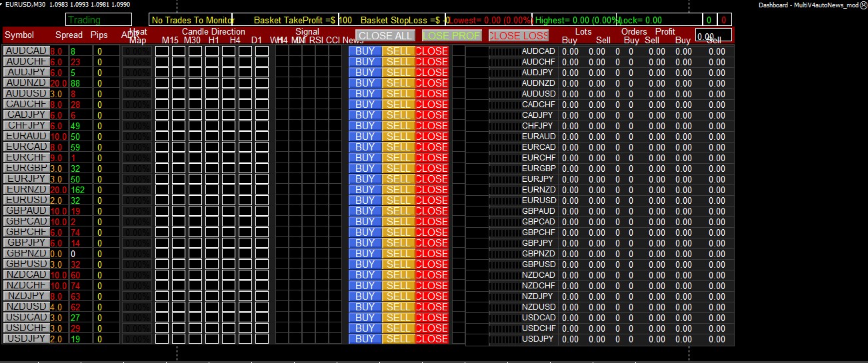Open the EURUSD symbol button
This screenshot has width=868, height=363.
[26, 200]
